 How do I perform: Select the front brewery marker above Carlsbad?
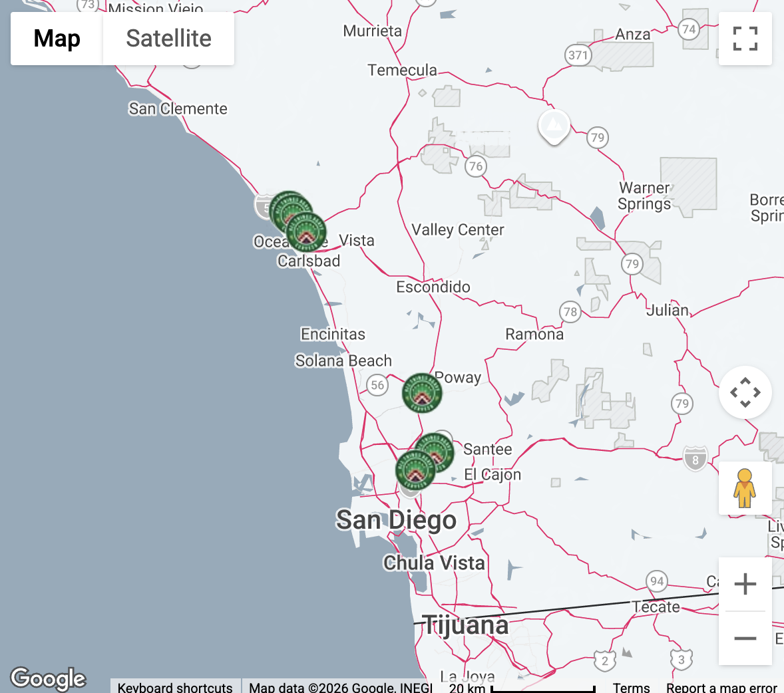tap(307, 233)
